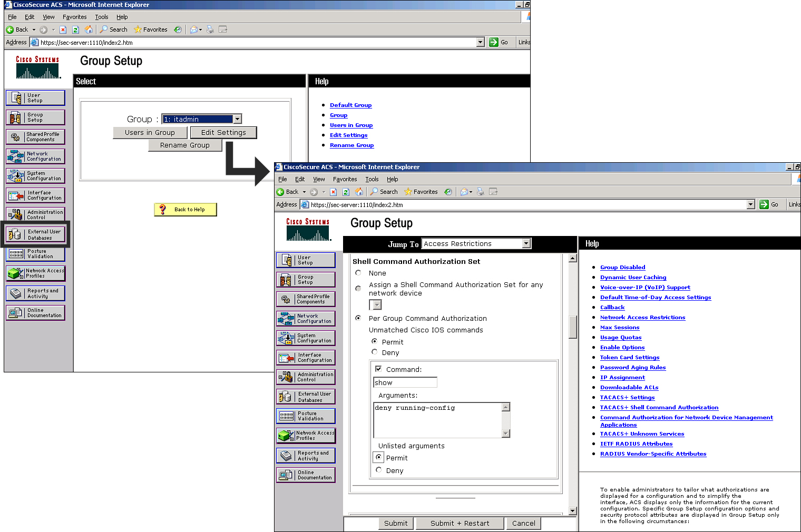Open Online Documentation in back window sidebar

[35, 313]
